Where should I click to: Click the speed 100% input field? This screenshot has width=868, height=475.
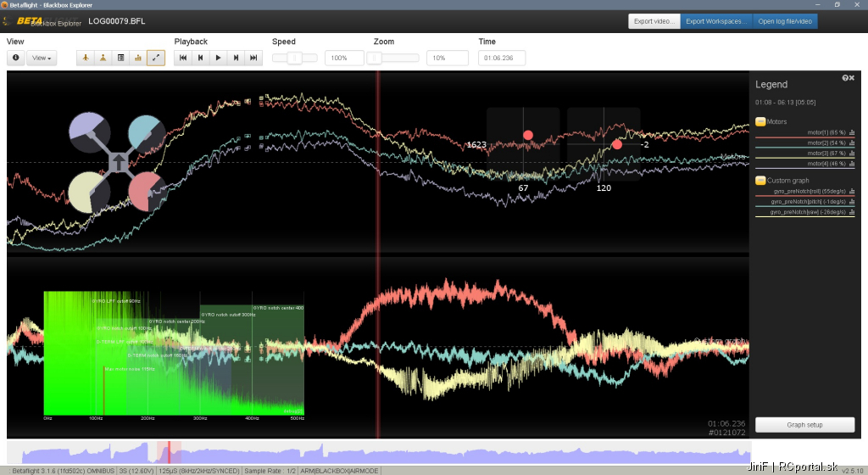click(344, 58)
